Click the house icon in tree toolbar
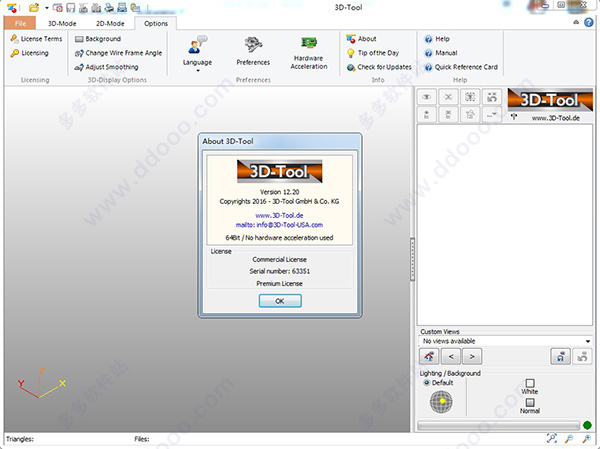The width and height of the screenshot is (600, 449). coord(470,114)
